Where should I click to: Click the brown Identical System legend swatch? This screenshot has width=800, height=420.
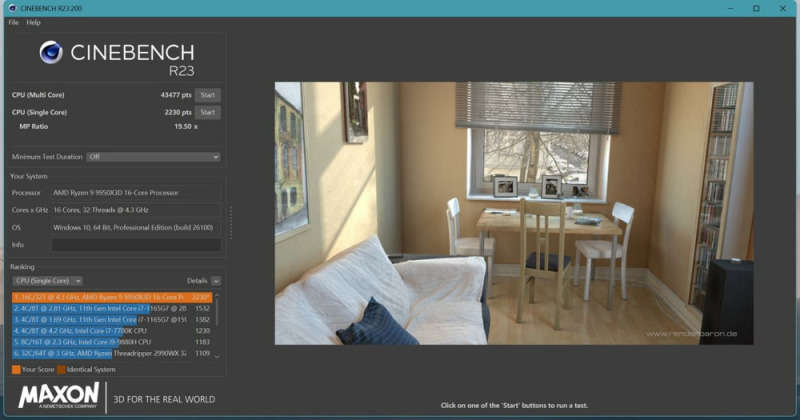[x=62, y=370]
